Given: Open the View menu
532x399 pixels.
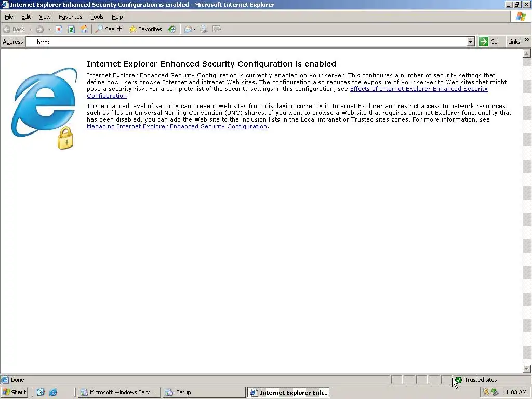Looking at the screenshot, I should [x=45, y=17].
